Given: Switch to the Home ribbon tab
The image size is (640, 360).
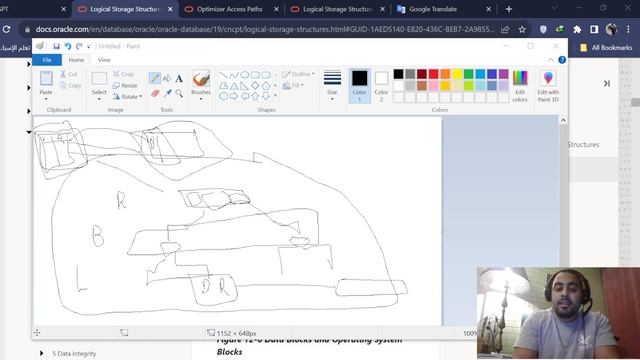Looking at the screenshot, I should [x=76, y=60].
